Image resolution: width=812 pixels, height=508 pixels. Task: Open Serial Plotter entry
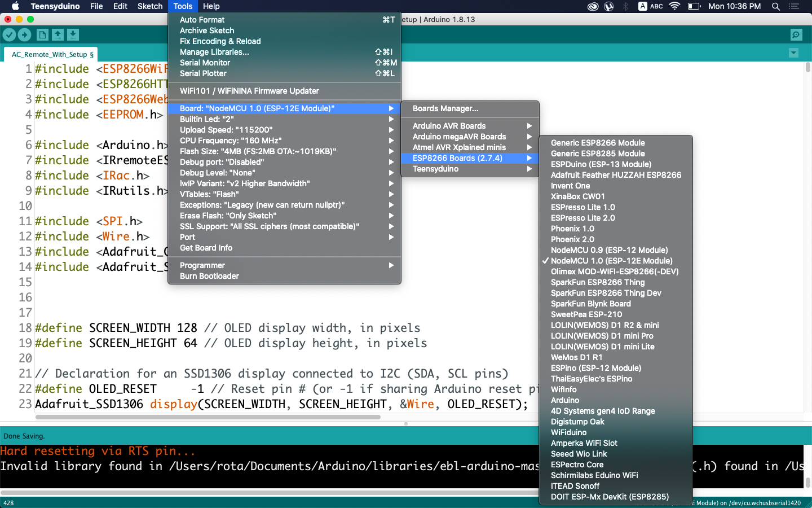tap(284, 73)
